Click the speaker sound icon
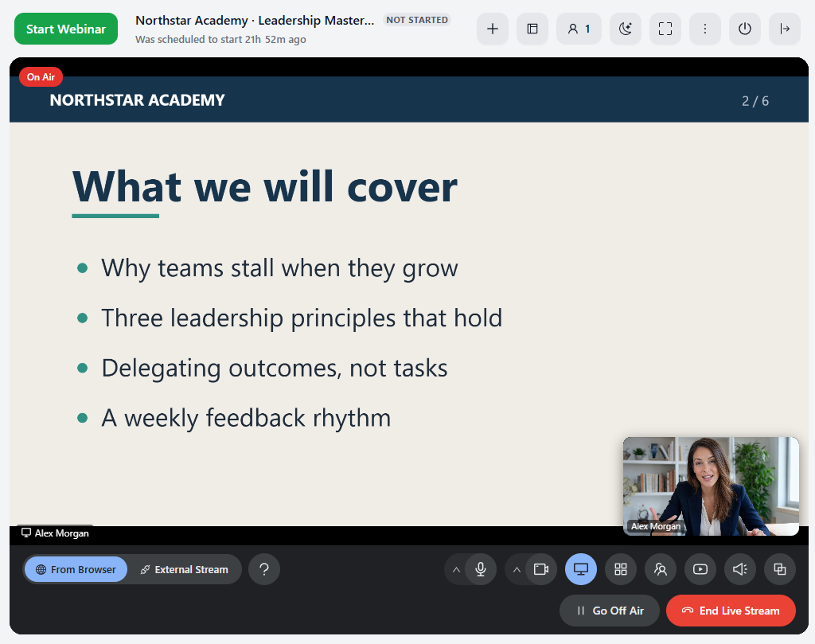The width and height of the screenshot is (815, 644). (x=740, y=569)
